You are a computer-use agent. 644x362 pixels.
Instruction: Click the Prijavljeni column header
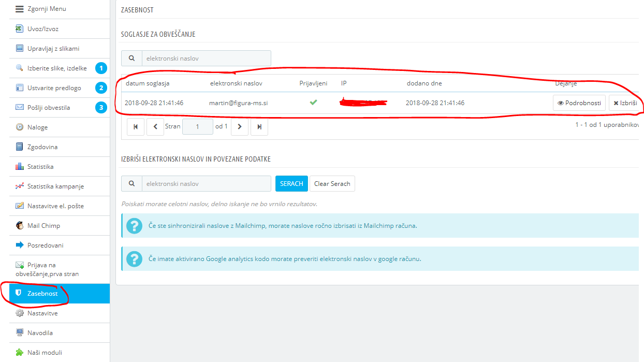(313, 83)
